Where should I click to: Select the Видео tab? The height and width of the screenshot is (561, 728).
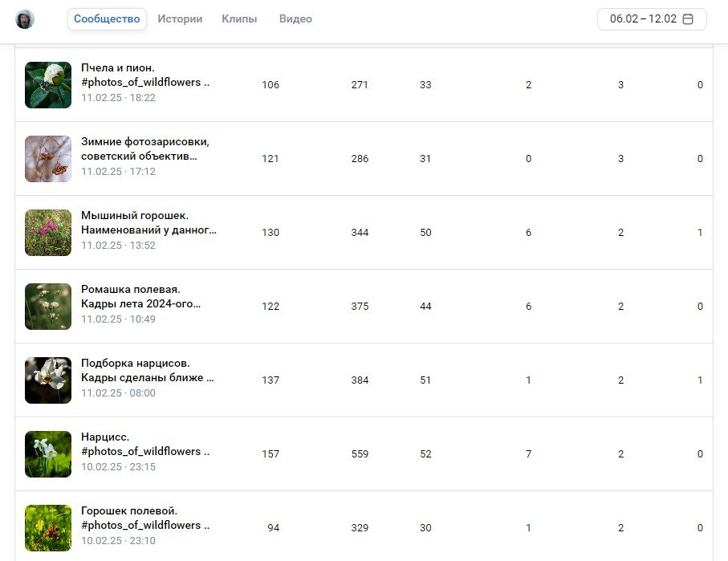click(295, 19)
